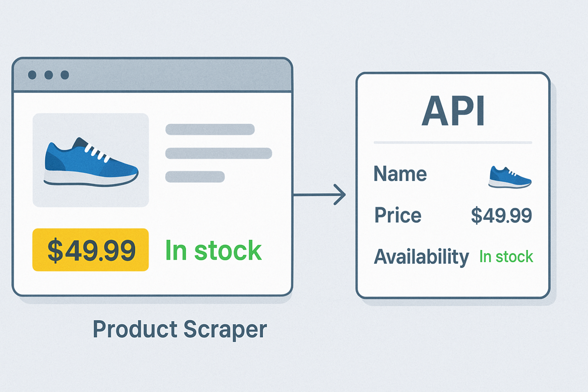This screenshot has height=392, width=588.
Task: Click the Availability field label
Action: click(421, 256)
